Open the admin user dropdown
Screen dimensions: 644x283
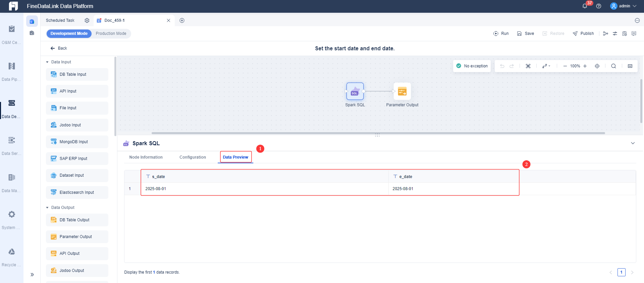coord(623,6)
